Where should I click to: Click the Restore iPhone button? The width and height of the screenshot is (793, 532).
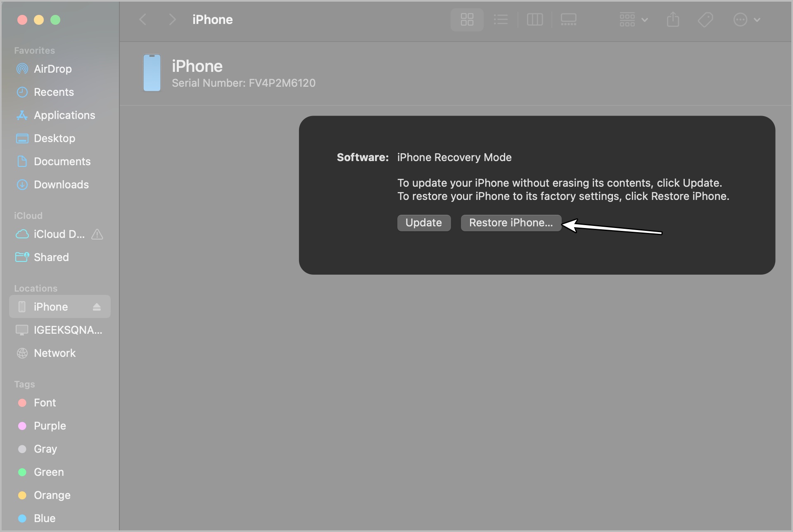510,223
